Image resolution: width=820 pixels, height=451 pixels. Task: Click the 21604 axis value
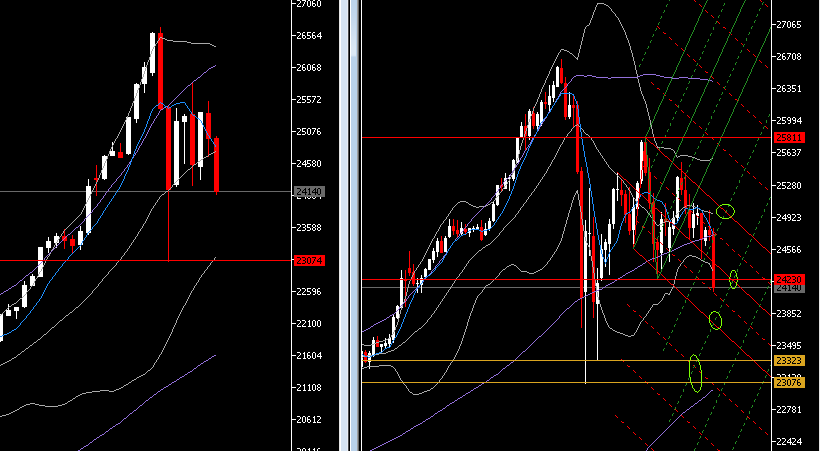point(309,356)
